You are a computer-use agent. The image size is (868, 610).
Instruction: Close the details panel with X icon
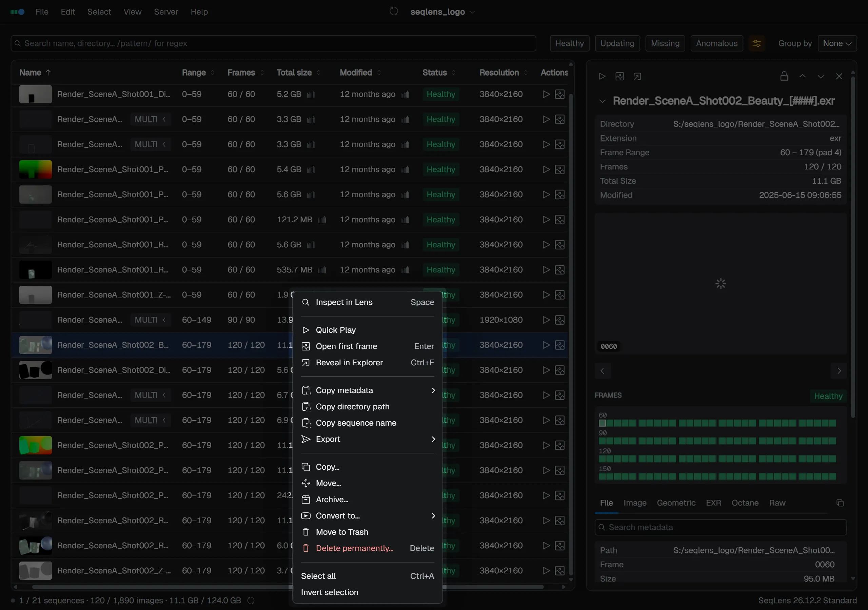tap(839, 76)
